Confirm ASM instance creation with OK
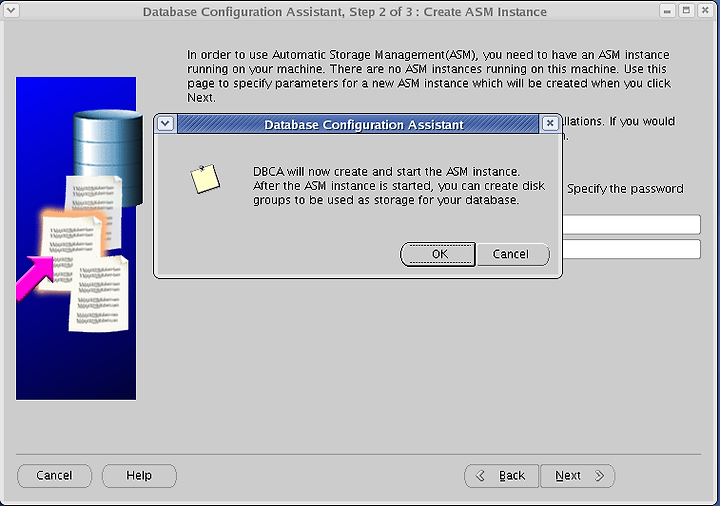Viewport: 720px width, 506px height. tap(438, 254)
